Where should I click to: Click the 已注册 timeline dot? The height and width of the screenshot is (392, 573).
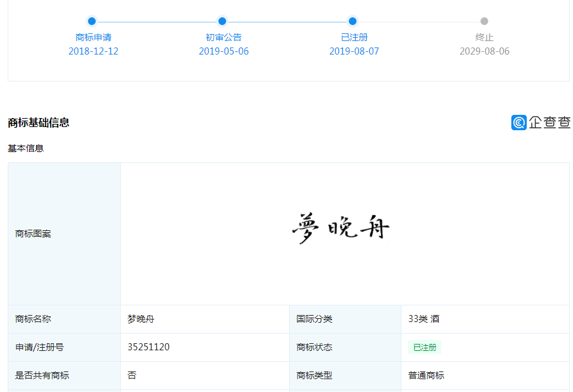click(353, 21)
